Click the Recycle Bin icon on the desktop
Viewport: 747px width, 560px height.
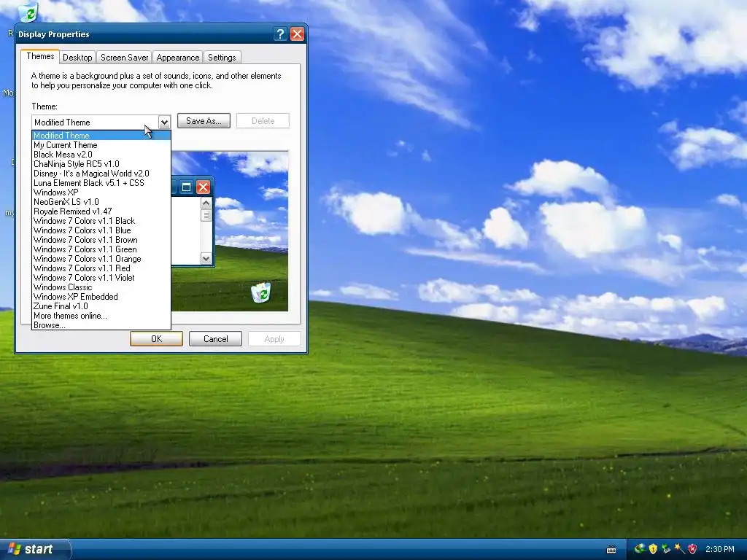pyautogui.click(x=28, y=12)
